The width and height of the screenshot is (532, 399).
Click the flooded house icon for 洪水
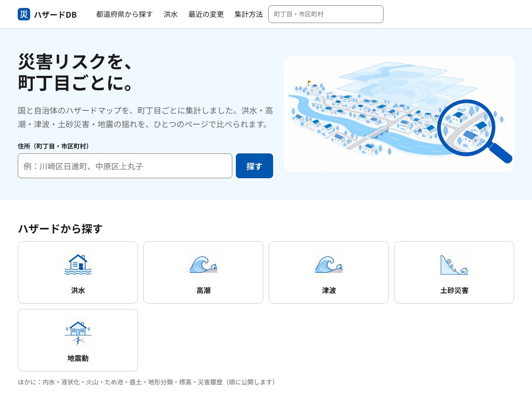pyautogui.click(x=78, y=265)
